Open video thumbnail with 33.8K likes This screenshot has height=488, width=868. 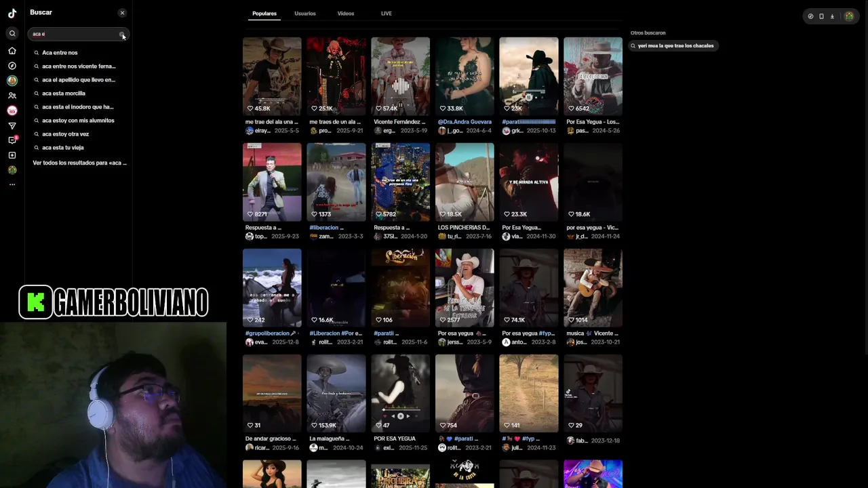tap(465, 76)
